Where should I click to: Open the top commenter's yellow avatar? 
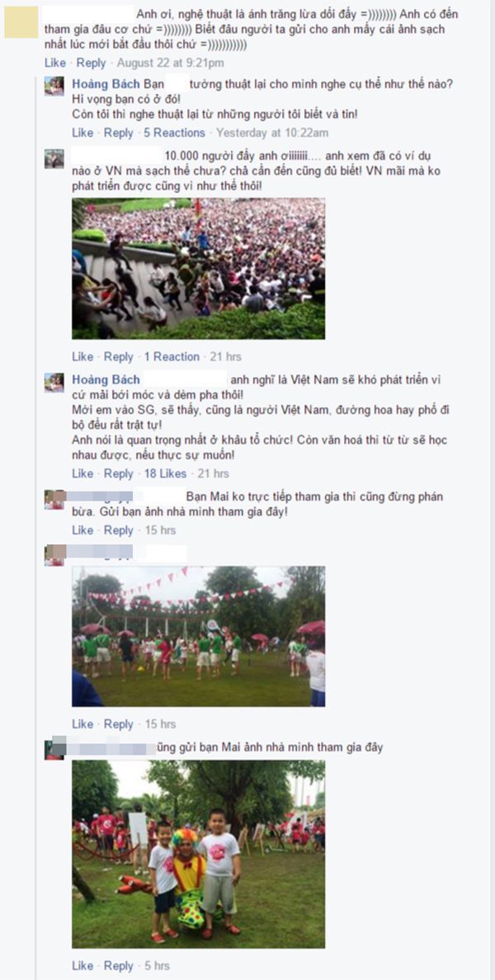21,22
